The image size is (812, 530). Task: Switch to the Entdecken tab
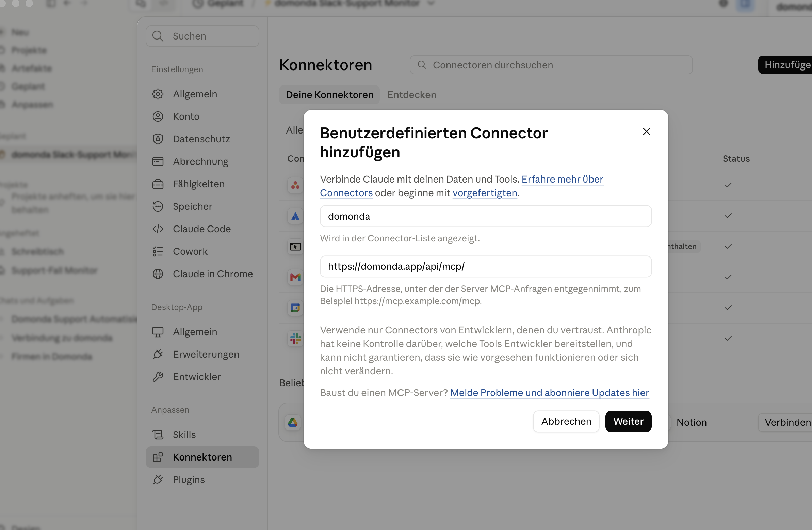pyautogui.click(x=411, y=95)
